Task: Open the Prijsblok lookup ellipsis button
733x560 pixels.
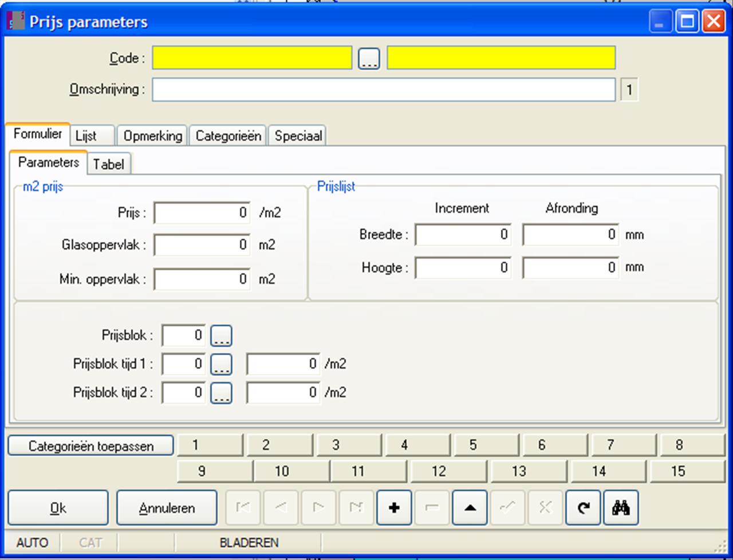Action: pos(221,336)
